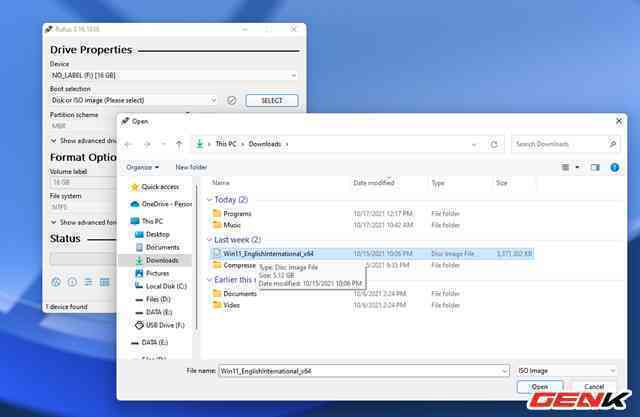640x417 pixels.
Task: Sort by Size column header
Action: click(x=502, y=183)
